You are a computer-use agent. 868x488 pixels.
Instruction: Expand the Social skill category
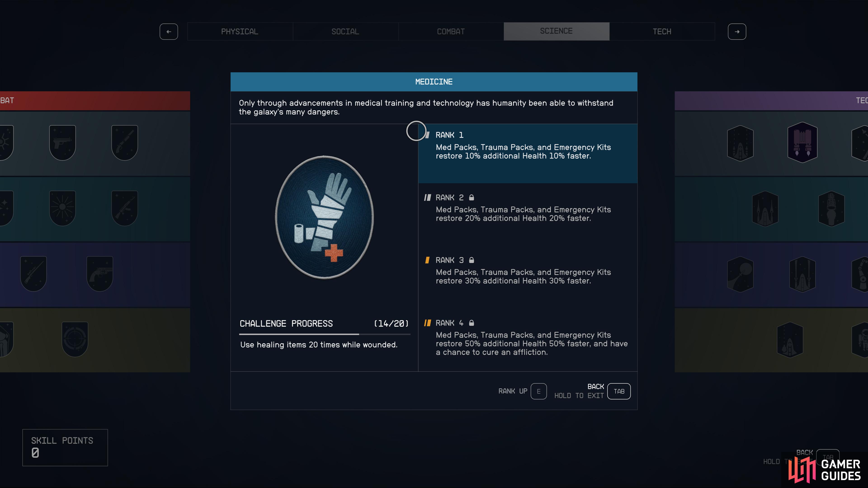[x=344, y=31]
